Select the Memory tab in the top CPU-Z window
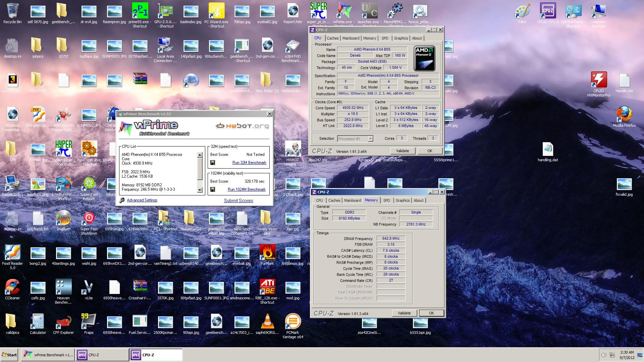 [x=370, y=38]
